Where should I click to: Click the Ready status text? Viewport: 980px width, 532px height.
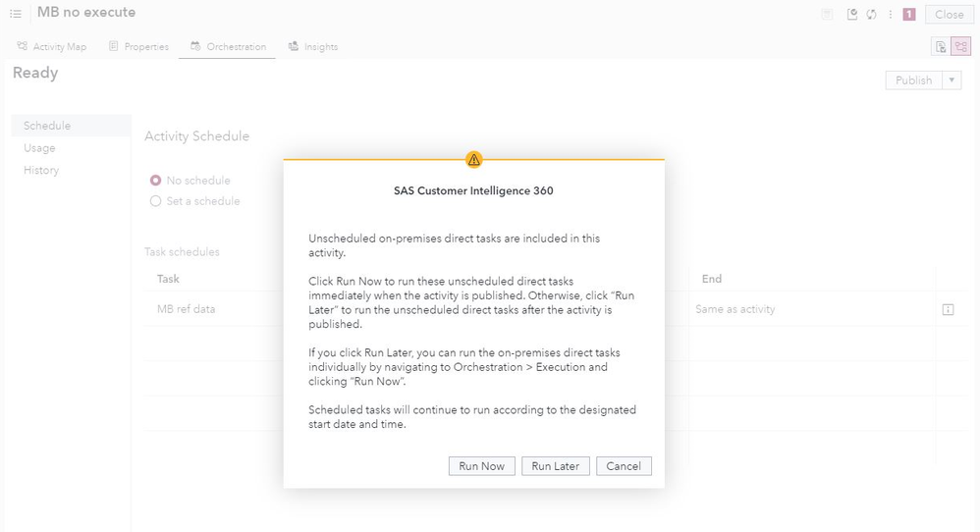(x=35, y=73)
